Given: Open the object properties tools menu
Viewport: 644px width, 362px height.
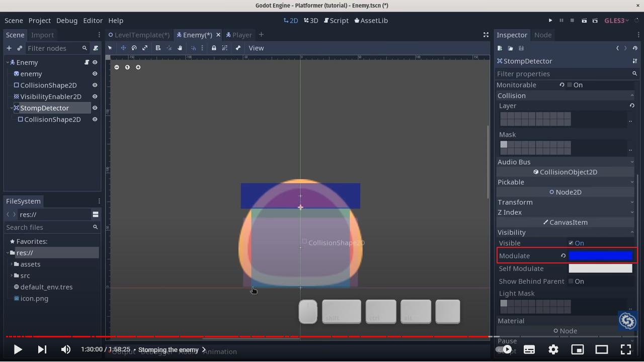Looking at the screenshot, I should (x=635, y=61).
